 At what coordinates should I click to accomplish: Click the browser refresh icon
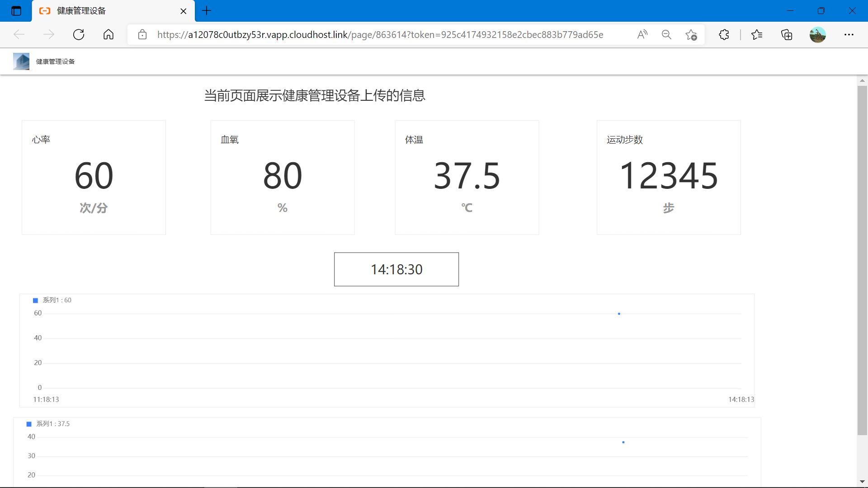79,35
